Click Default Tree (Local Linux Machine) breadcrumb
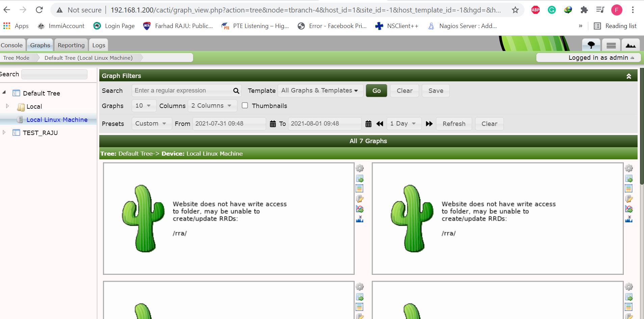 click(88, 58)
